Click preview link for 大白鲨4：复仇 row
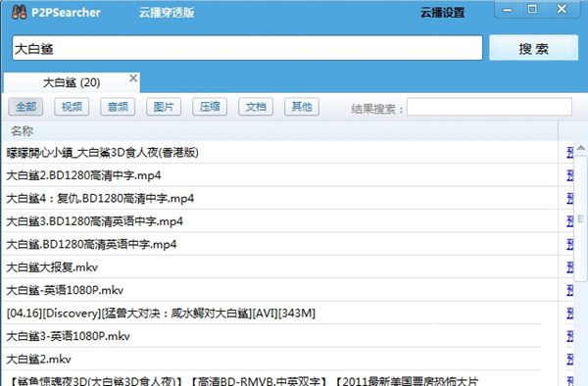The width and height of the screenshot is (588, 386). click(x=570, y=198)
